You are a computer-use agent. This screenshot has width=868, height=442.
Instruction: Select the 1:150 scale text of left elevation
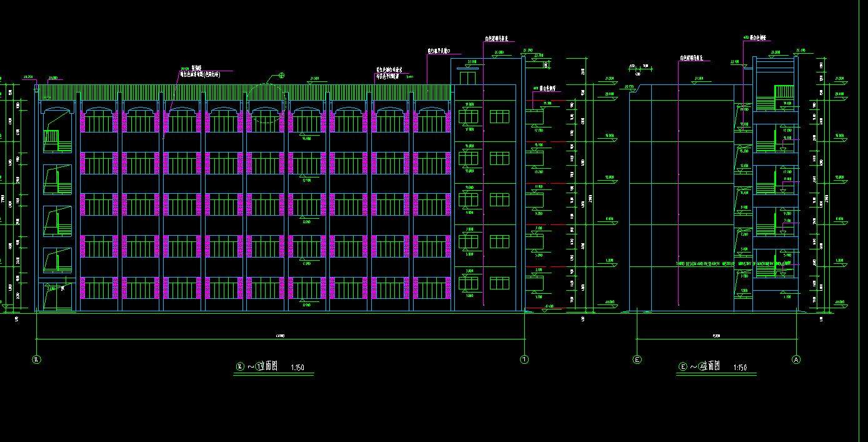click(x=299, y=368)
